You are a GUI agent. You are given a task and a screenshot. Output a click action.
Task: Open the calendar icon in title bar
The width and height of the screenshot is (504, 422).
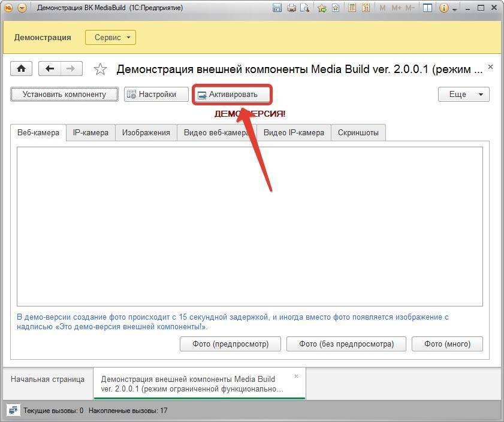point(366,8)
